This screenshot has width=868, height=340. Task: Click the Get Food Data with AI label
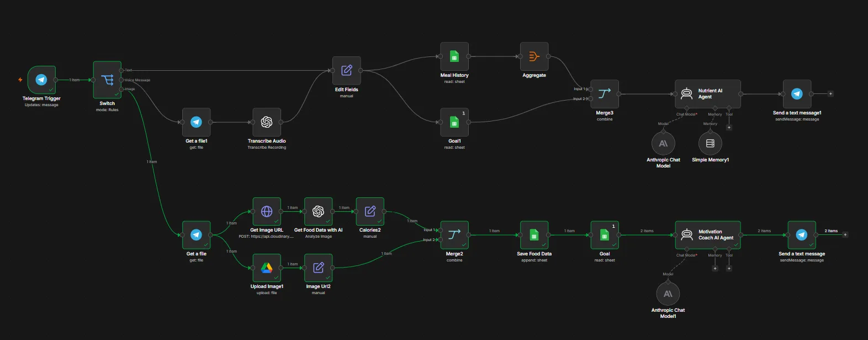[318, 230]
